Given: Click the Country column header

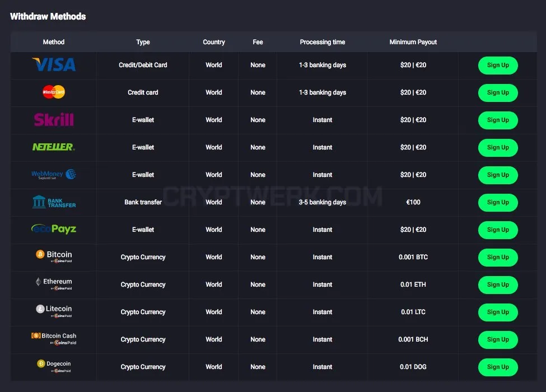Looking at the screenshot, I should [x=214, y=42].
